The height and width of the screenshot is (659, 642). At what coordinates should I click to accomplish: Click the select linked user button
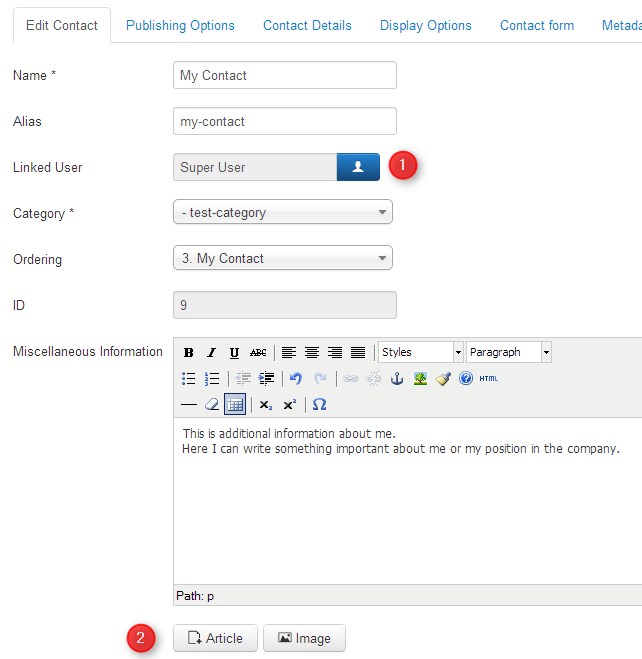pyautogui.click(x=358, y=167)
